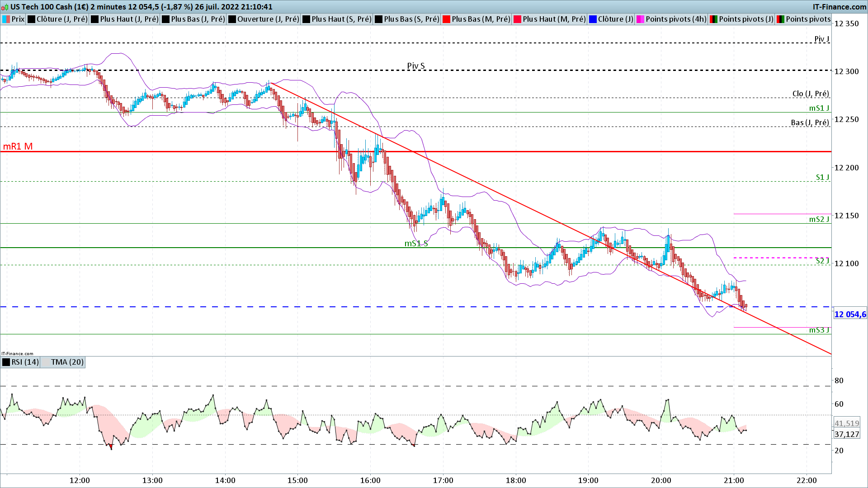Viewport: 868px width, 488px height.
Task: Click the Prix candle color icon
Action: pos(6,19)
